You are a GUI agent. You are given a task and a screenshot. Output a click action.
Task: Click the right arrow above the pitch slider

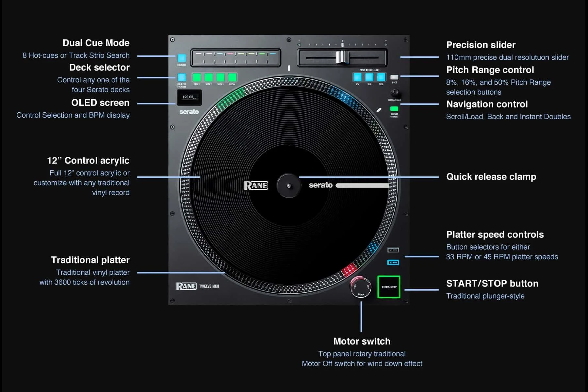(x=385, y=44)
